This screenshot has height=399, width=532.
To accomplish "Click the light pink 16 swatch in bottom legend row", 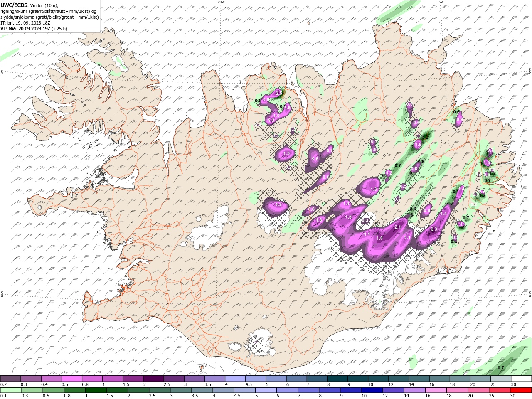I will [x=436, y=390].
